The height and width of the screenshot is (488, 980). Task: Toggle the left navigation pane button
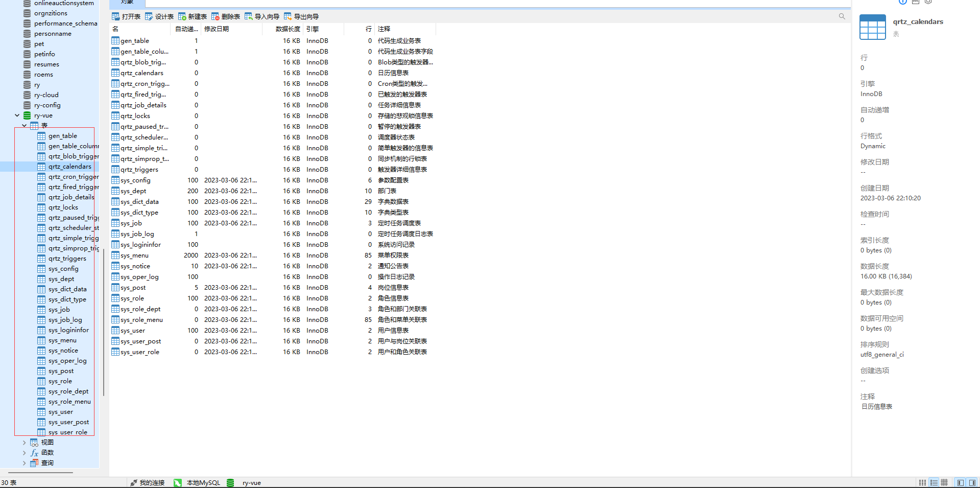[x=961, y=482]
